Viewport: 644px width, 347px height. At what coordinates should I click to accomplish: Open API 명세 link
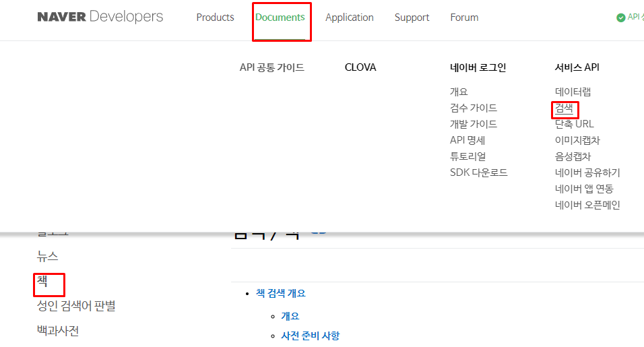468,140
